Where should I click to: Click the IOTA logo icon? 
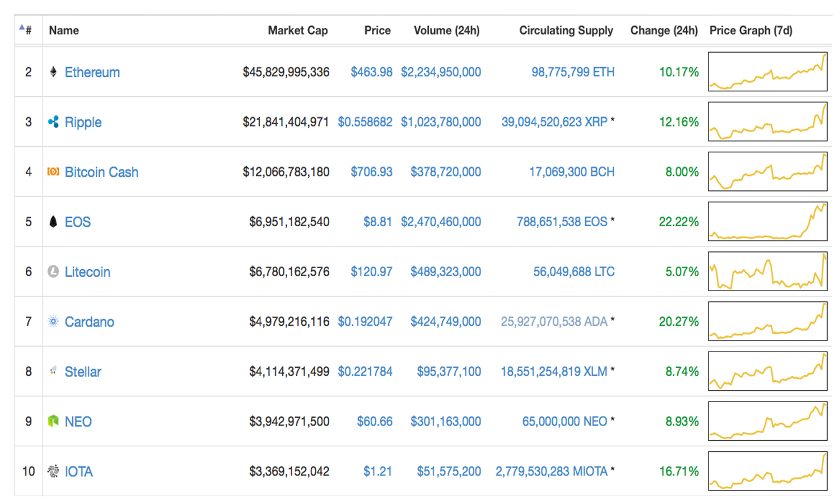[x=53, y=471]
